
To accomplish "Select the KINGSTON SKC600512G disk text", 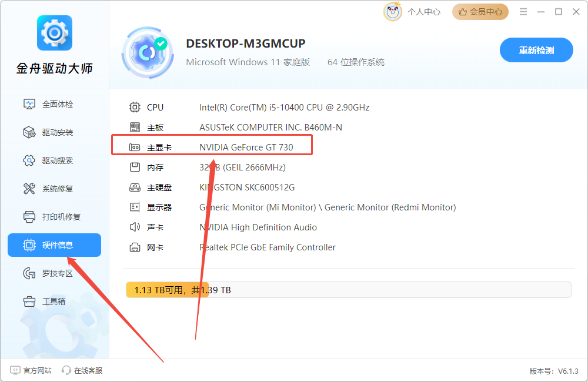I will (247, 187).
